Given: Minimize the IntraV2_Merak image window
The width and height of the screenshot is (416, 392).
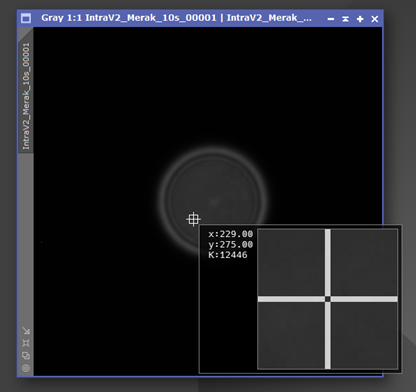Looking at the screenshot, I should point(331,19).
